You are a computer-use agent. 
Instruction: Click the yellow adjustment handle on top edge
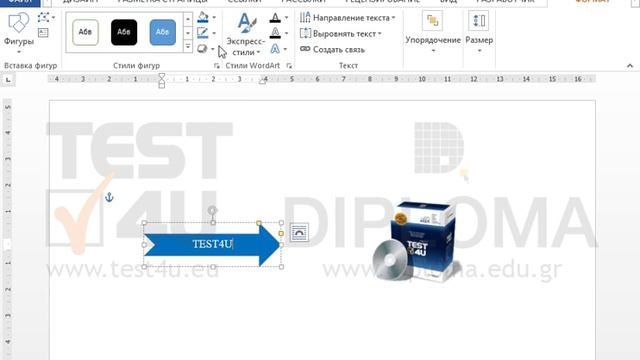click(x=259, y=223)
